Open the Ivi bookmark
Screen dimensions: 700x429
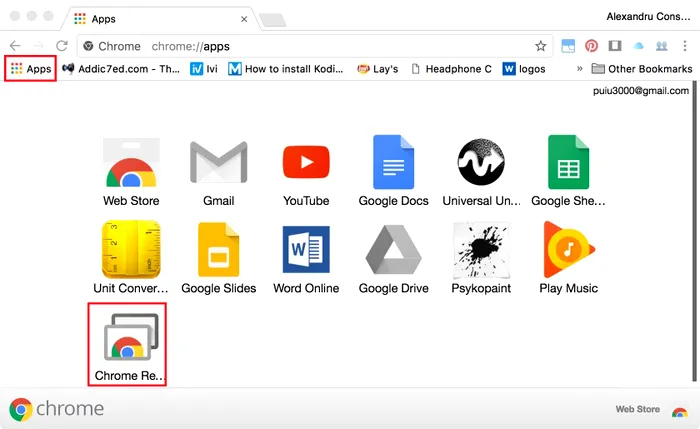click(204, 69)
